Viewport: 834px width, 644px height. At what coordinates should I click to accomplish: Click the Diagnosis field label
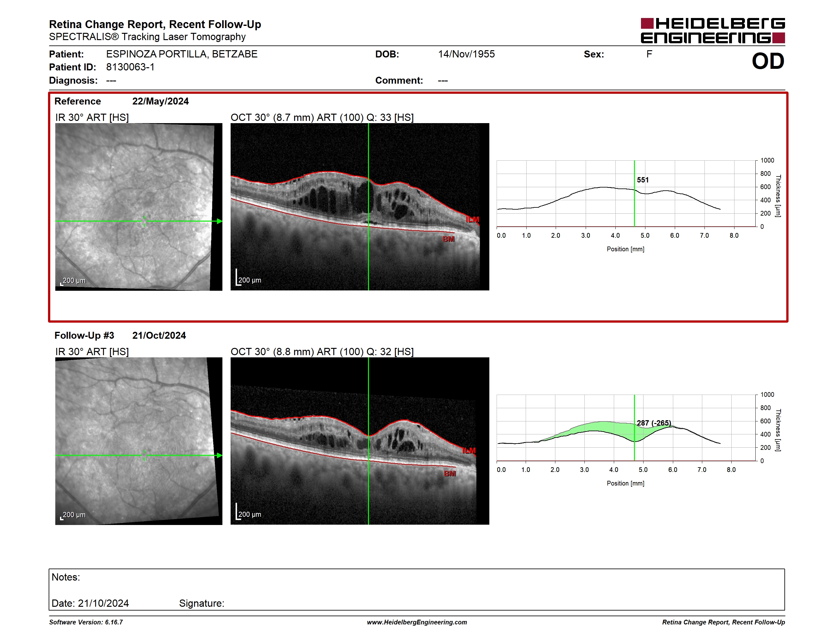coord(73,80)
